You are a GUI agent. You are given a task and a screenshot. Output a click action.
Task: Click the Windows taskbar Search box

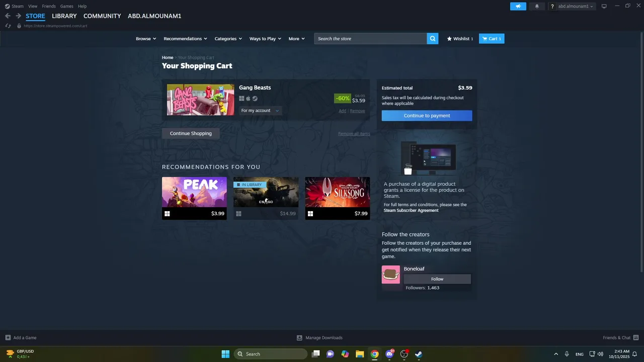coord(271,354)
